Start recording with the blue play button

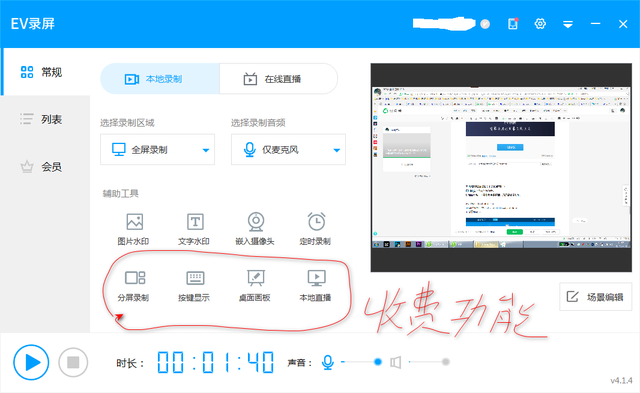[x=31, y=362]
